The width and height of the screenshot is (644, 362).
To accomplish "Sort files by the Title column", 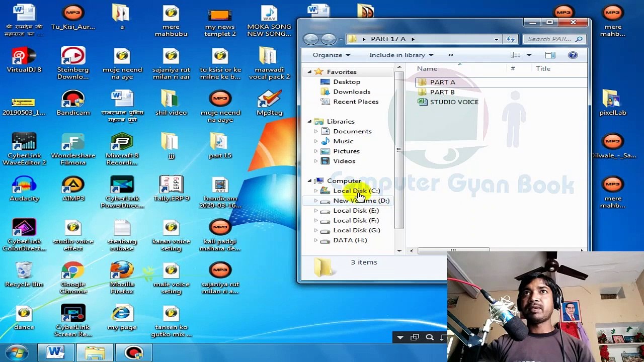I will pyautogui.click(x=543, y=69).
